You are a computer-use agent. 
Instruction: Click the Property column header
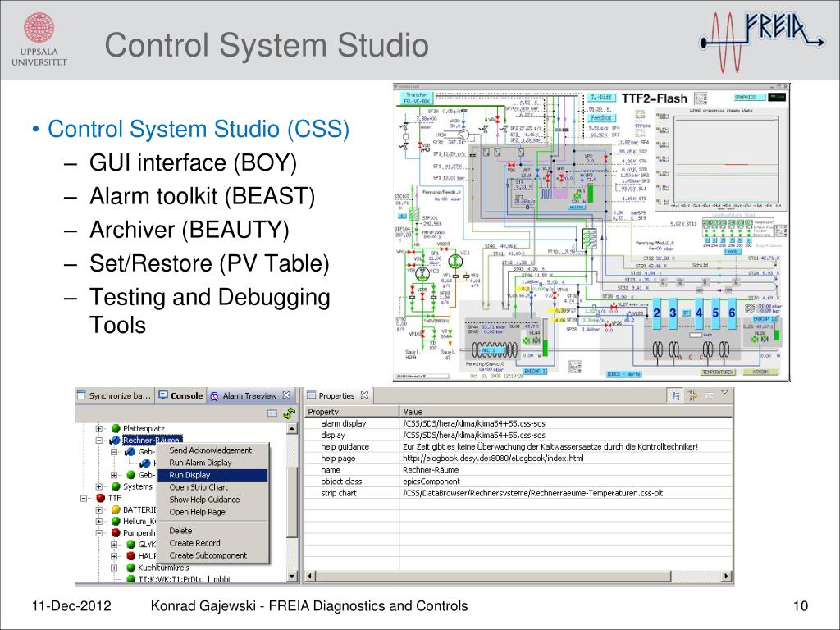click(353, 412)
